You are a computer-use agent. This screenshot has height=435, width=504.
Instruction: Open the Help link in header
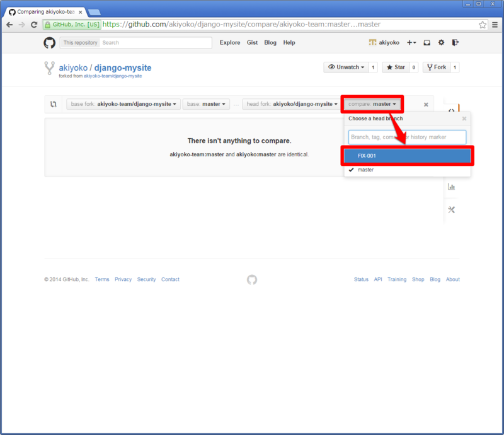289,42
